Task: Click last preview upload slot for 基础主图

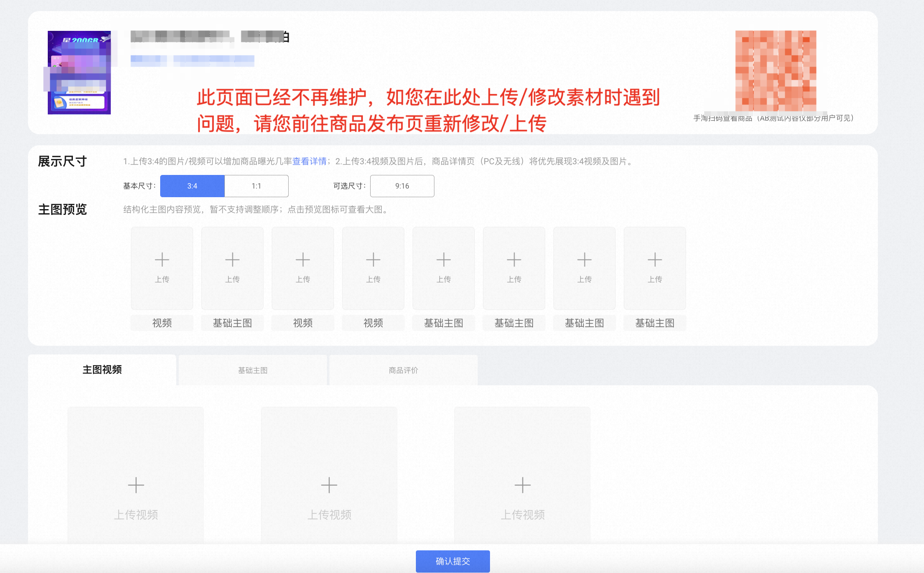Action: pyautogui.click(x=655, y=268)
